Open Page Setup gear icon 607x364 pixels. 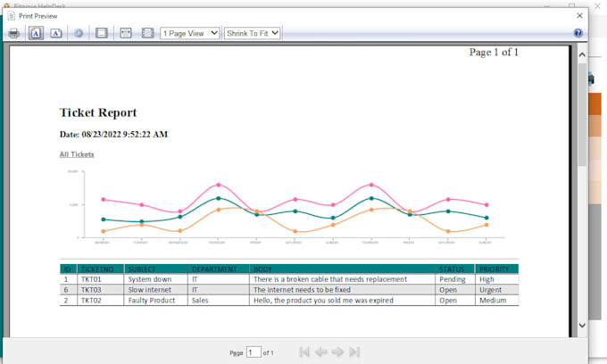pyautogui.click(x=79, y=33)
